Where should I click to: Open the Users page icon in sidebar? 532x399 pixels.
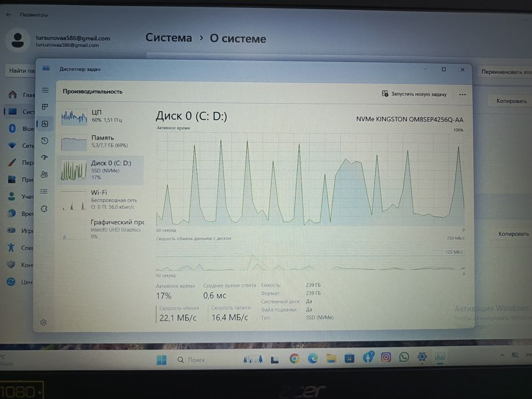[x=44, y=175]
